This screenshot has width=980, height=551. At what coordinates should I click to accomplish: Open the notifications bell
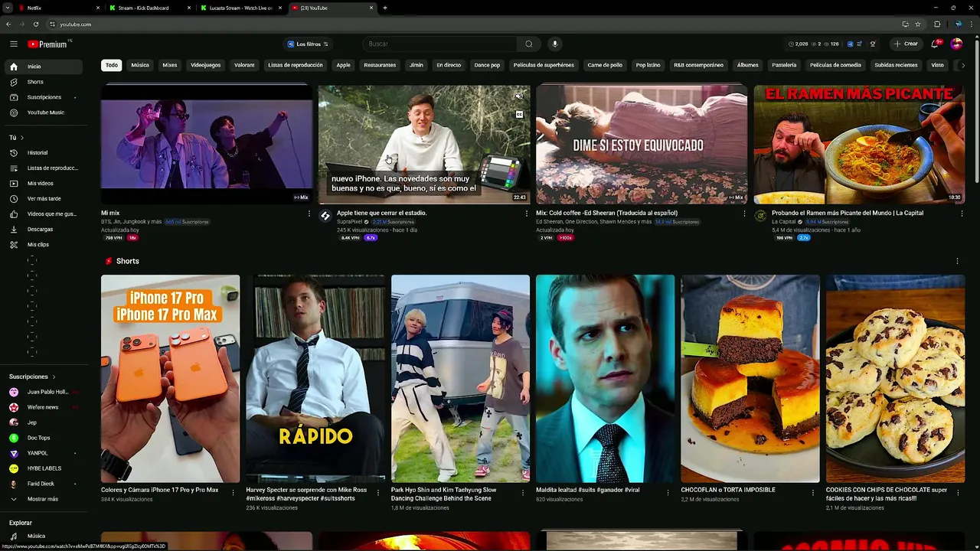[934, 44]
